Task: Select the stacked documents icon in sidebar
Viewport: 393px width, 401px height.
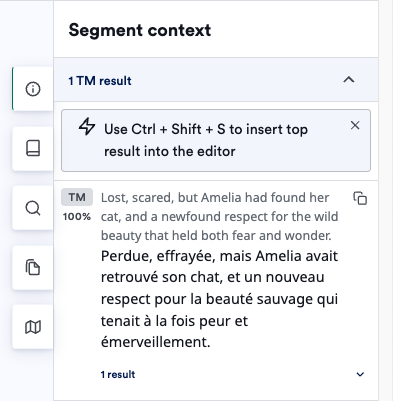Action: click(33, 267)
